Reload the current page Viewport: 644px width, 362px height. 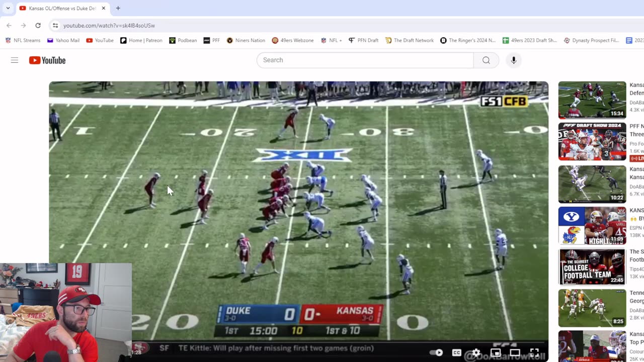click(x=38, y=25)
